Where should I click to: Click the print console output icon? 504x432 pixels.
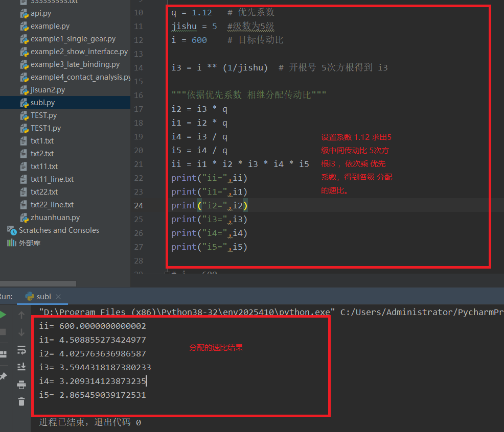21,385
